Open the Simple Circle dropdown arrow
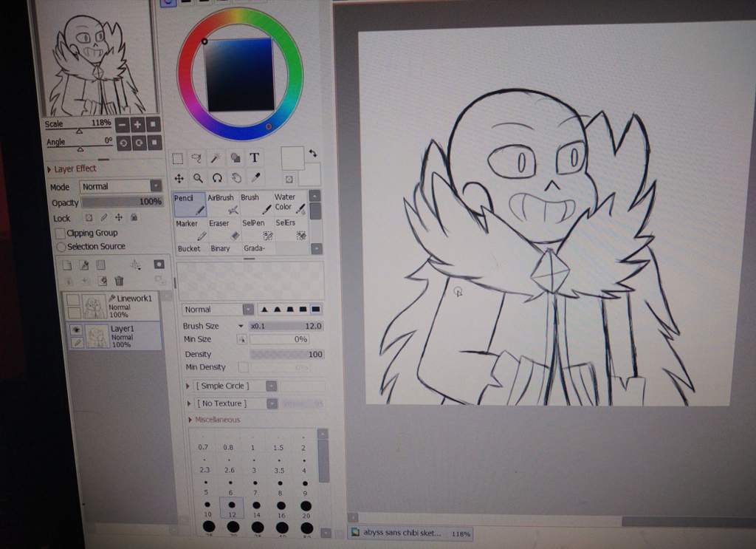The image size is (756, 549). click(272, 386)
